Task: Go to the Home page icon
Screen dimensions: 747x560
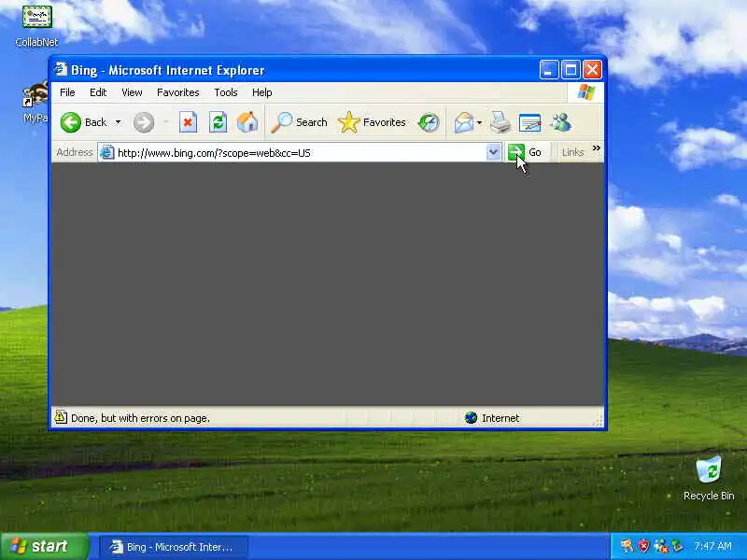Action: point(247,122)
